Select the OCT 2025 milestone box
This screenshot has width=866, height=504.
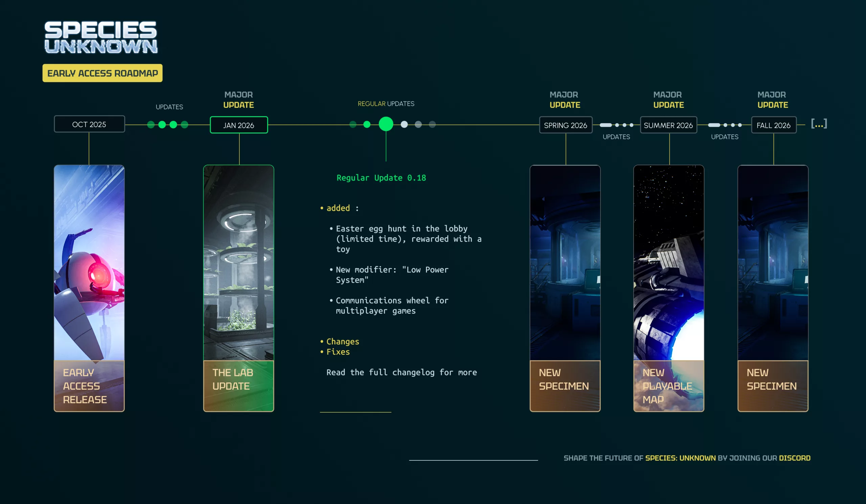89,124
